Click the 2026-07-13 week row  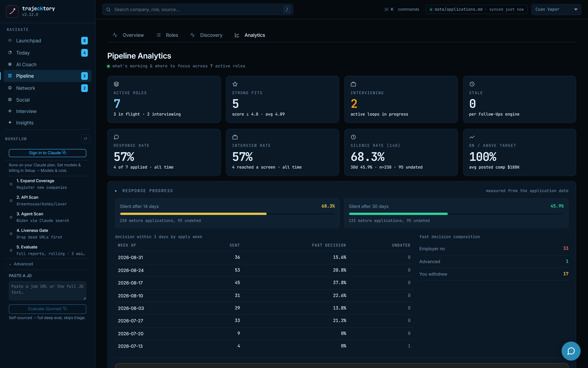264,346
